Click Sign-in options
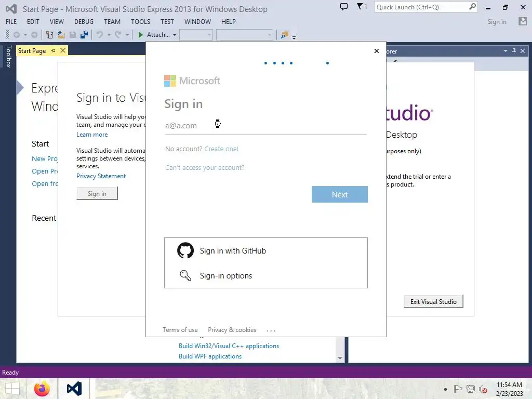The width and height of the screenshot is (532, 399). (226, 276)
